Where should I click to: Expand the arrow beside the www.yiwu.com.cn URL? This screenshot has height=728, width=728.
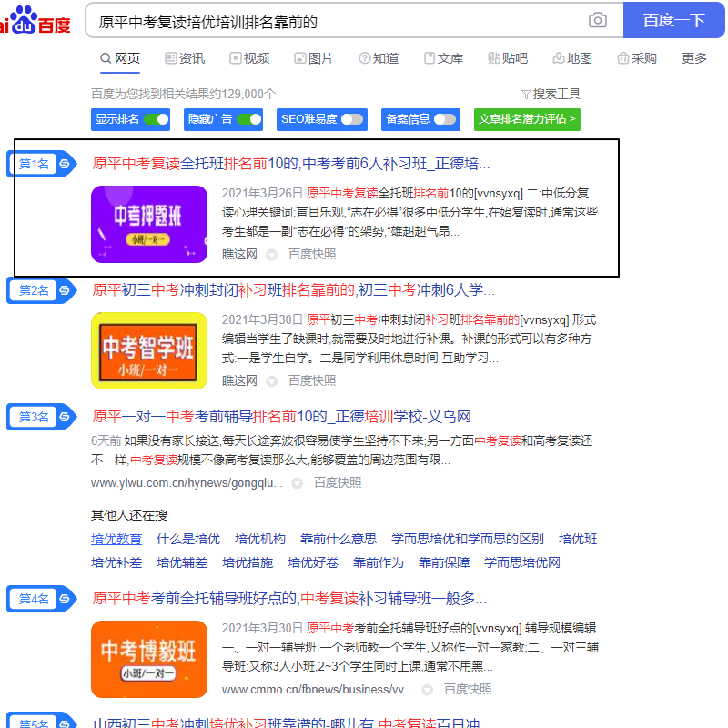298,483
